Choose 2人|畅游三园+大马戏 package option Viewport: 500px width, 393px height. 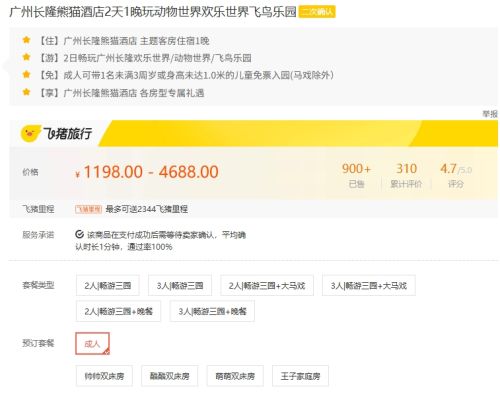coord(267,285)
